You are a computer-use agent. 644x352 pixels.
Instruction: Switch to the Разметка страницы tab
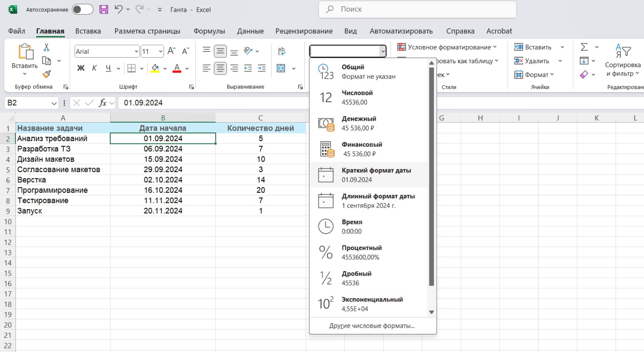click(x=147, y=31)
